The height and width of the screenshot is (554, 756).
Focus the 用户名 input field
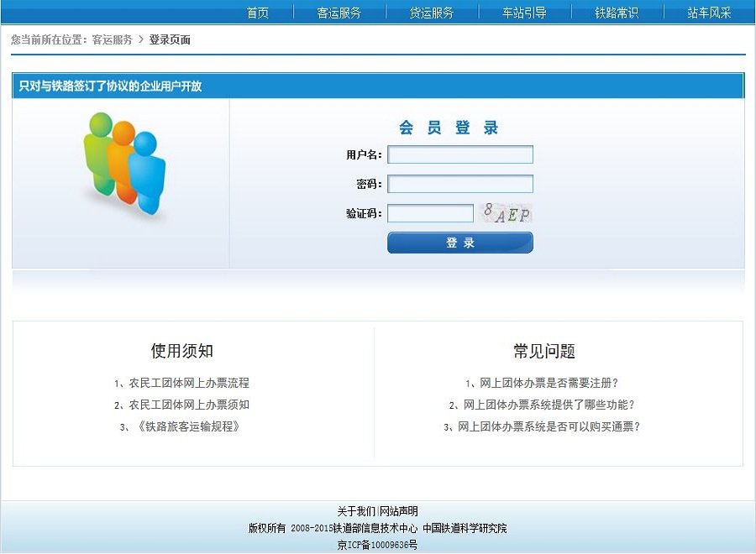point(459,154)
